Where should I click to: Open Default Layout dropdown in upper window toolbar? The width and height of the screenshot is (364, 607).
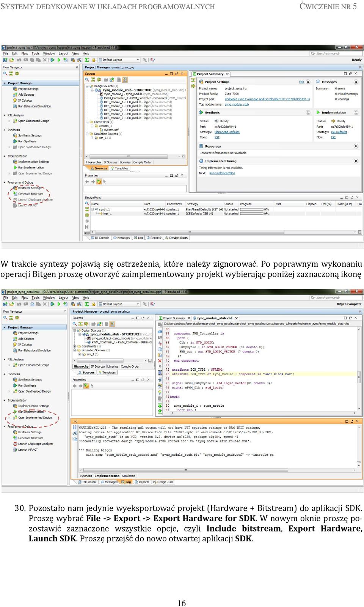coord(119,60)
